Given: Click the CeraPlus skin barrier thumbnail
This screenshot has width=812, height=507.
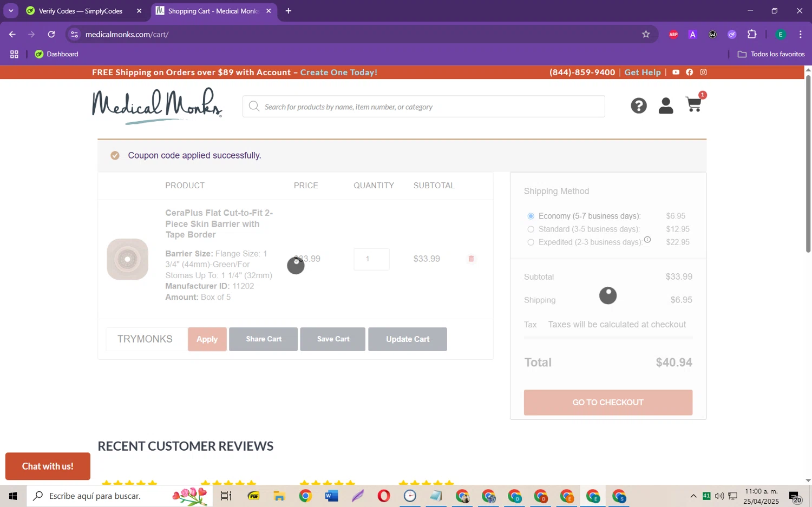Looking at the screenshot, I should pyautogui.click(x=128, y=259).
